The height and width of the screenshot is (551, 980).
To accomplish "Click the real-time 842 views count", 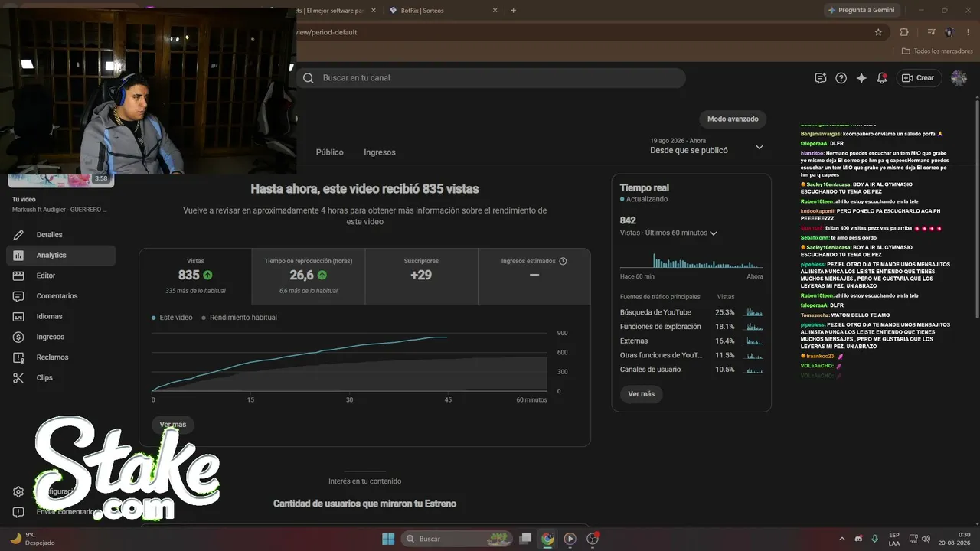I will [628, 220].
